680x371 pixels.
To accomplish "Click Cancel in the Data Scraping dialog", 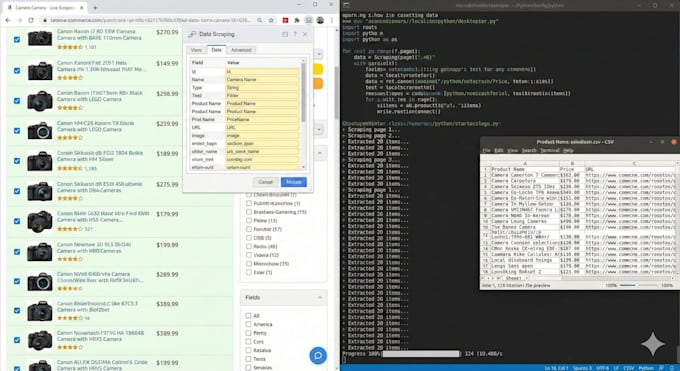I will pyautogui.click(x=265, y=182).
